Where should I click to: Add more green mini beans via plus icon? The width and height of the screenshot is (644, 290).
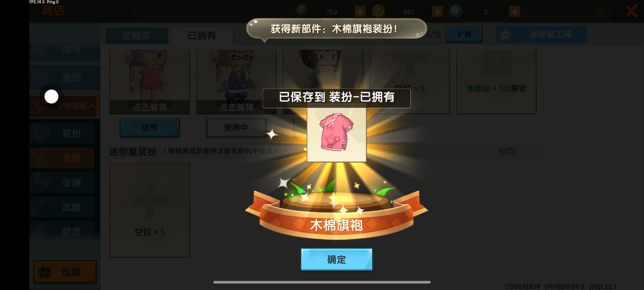pos(360,12)
